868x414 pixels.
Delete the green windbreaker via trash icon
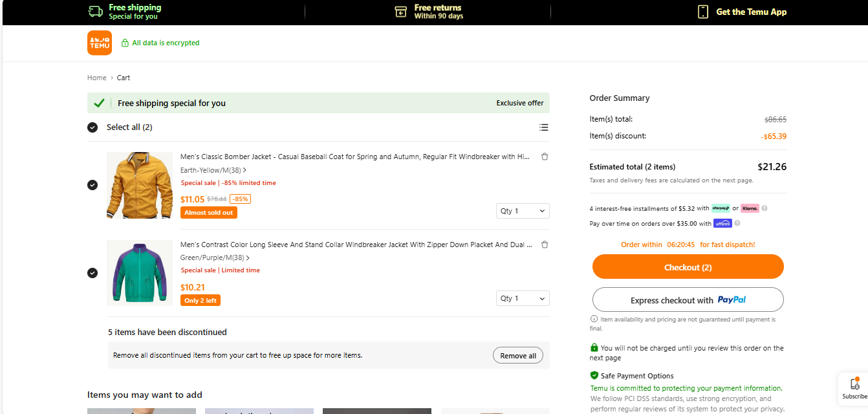click(545, 245)
